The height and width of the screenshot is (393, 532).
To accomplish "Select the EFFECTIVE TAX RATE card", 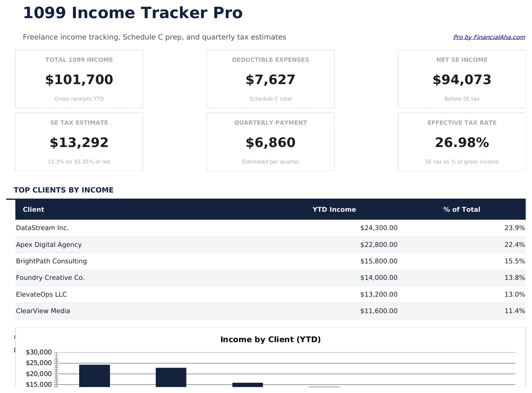I will pyautogui.click(x=462, y=141).
